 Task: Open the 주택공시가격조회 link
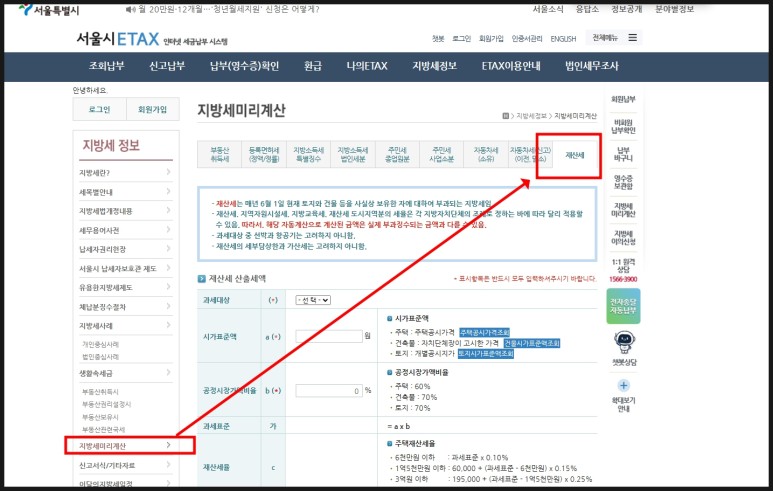click(484, 332)
